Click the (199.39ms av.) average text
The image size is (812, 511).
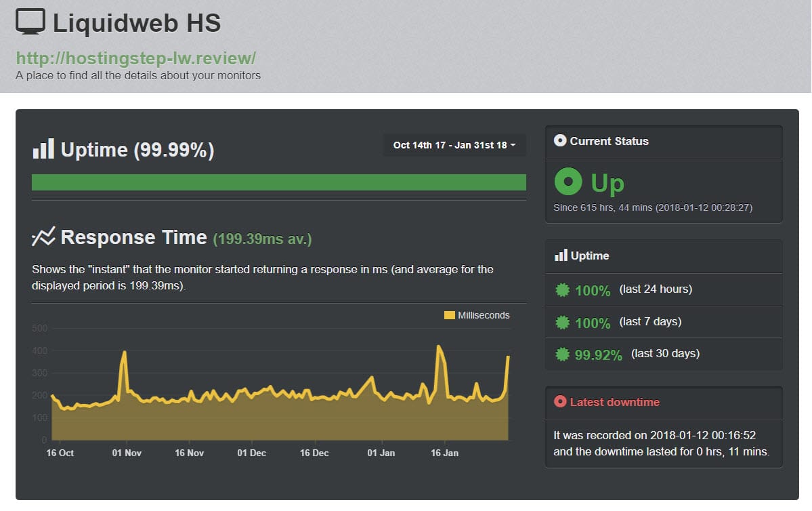point(262,239)
